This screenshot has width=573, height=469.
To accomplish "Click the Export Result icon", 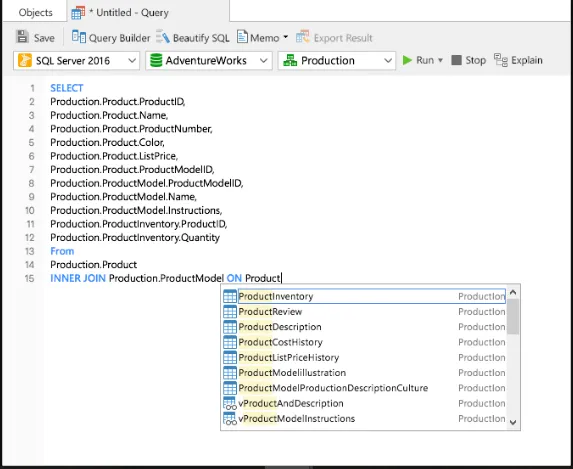I will click(x=303, y=37).
